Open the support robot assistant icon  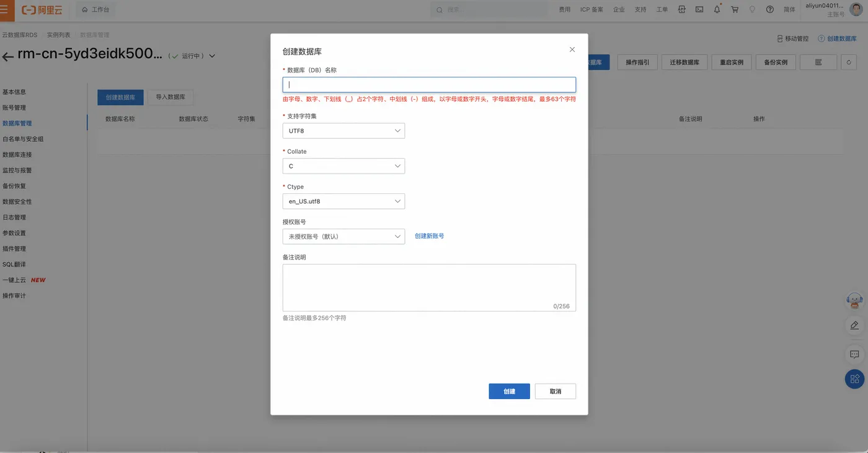855,301
